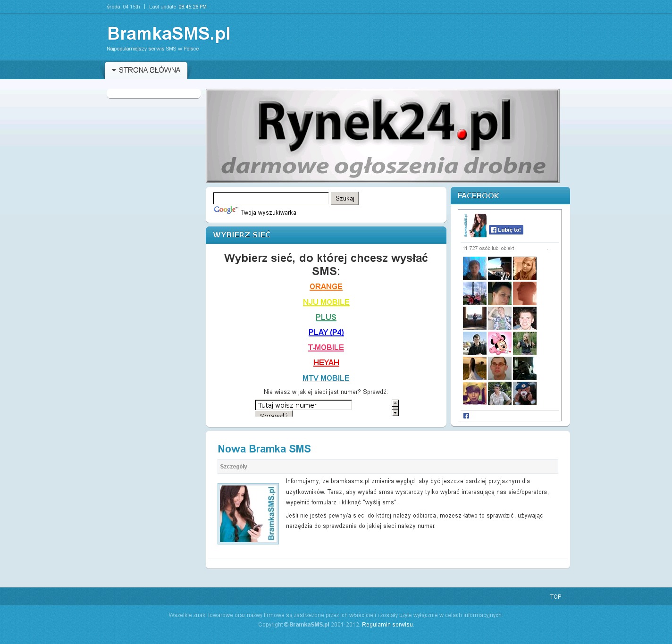Viewport: 672px width, 644px height.
Task: Click the Minnie Mouse avatar thumbnail
Action: point(499,343)
